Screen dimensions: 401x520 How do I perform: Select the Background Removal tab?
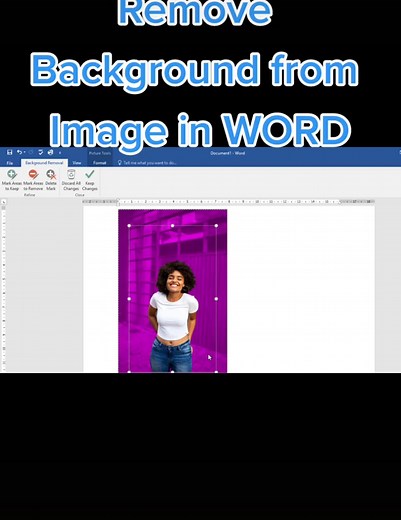44,163
